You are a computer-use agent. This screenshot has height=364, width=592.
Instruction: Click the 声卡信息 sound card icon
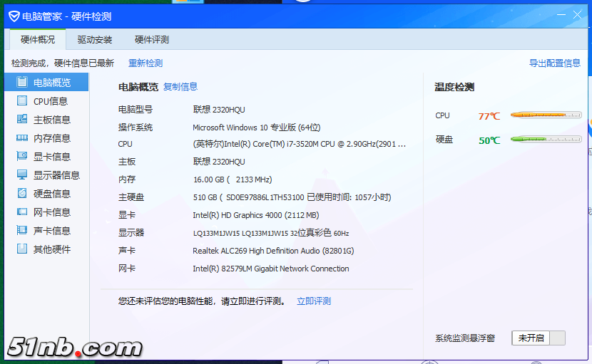tap(22, 231)
